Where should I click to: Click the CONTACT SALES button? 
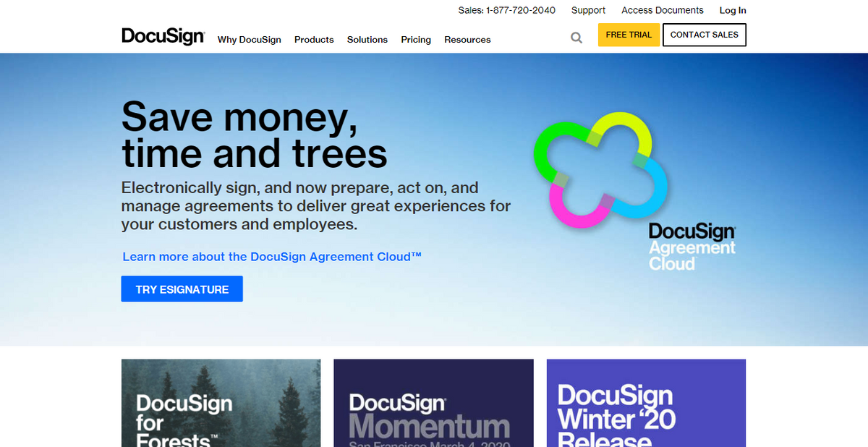point(704,34)
